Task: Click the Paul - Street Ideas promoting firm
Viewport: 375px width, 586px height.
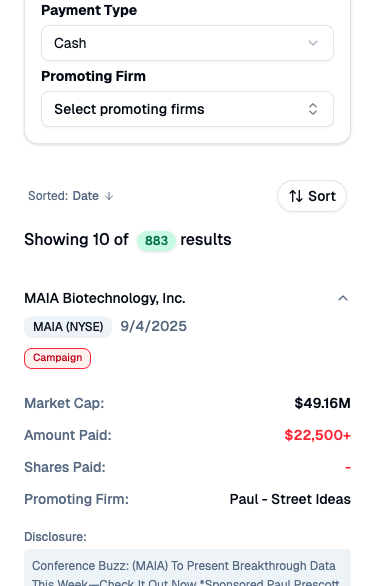Action: point(290,499)
